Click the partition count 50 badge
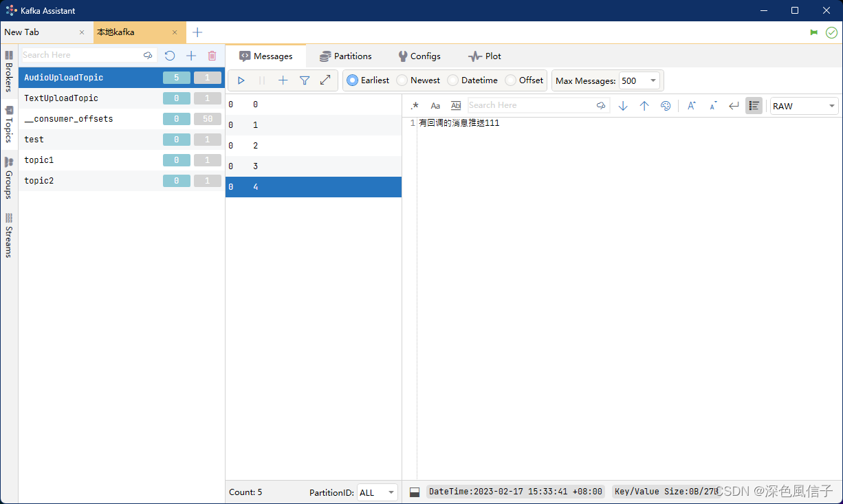Viewport: 843px width, 504px height. (x=208, y=119)
